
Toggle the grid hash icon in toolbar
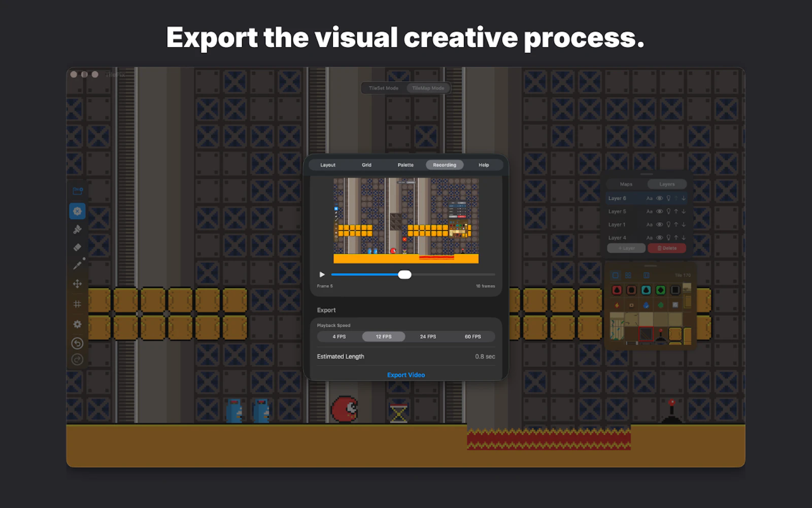coord(77,304)
